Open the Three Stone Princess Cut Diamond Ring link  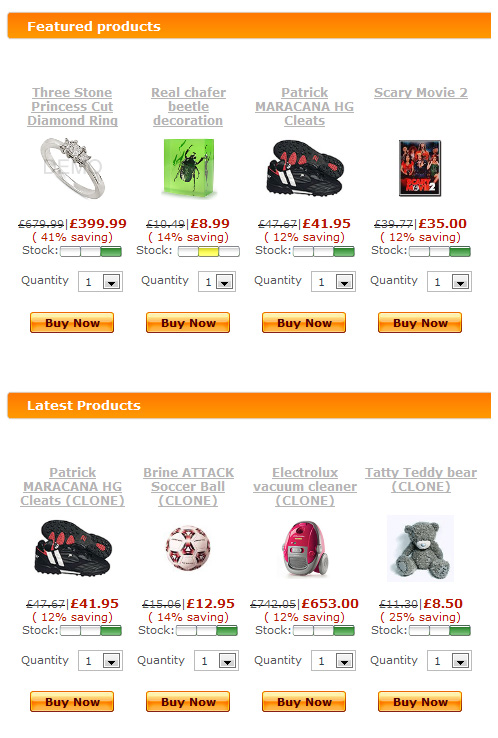pyautogui.click(x=72, y=106)
